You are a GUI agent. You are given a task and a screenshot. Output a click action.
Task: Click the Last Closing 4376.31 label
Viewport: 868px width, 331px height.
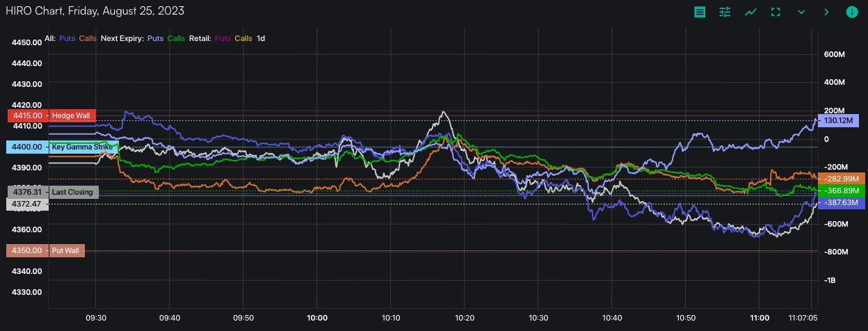click(x=53, y=192)
